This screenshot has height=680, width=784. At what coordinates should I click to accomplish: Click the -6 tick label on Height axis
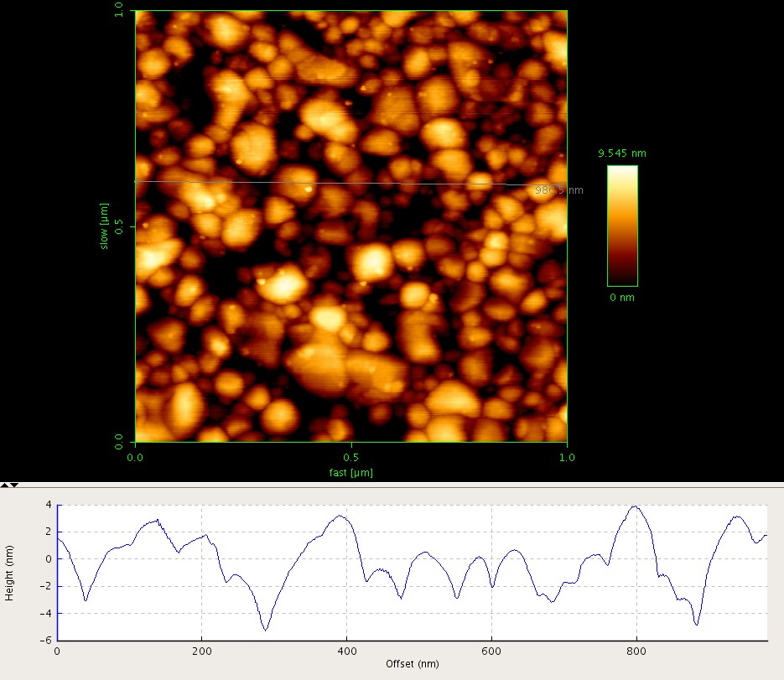click(x=47, y=640)
